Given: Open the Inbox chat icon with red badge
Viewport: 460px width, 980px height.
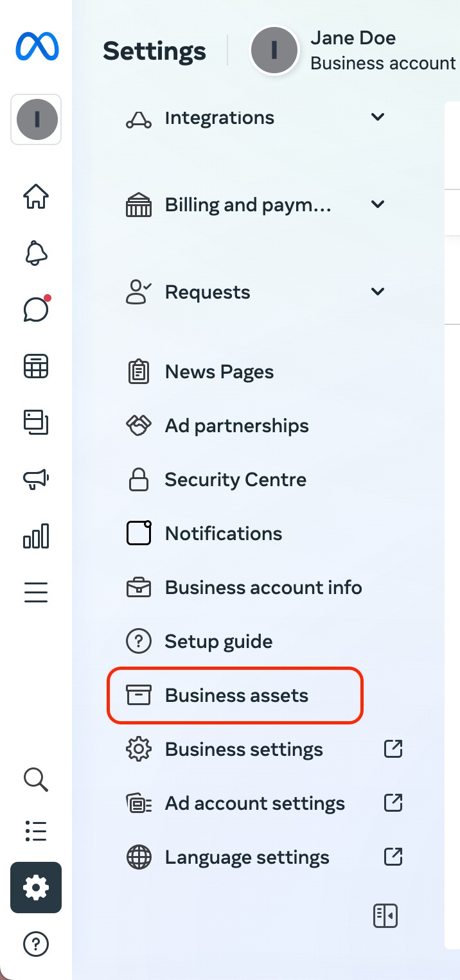Looking at the screenshot, I should pos(35,310).
